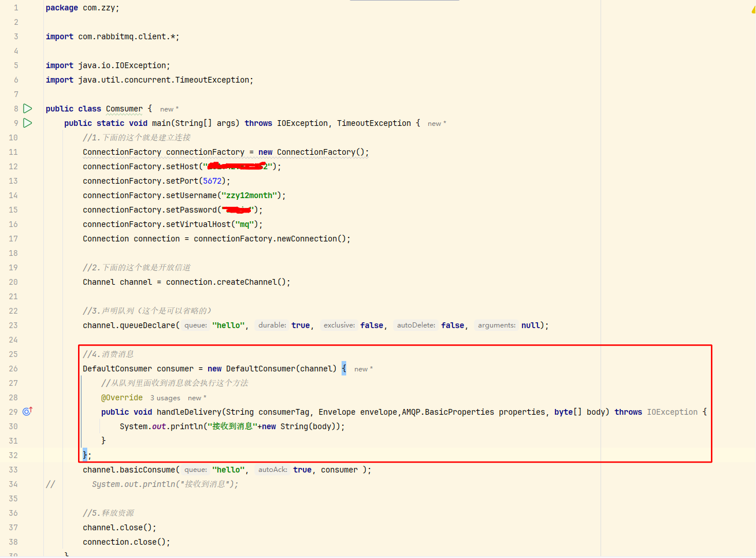Click the queueDeclare method name
This screenshot has width=756, height=558.
coord(147,325)
